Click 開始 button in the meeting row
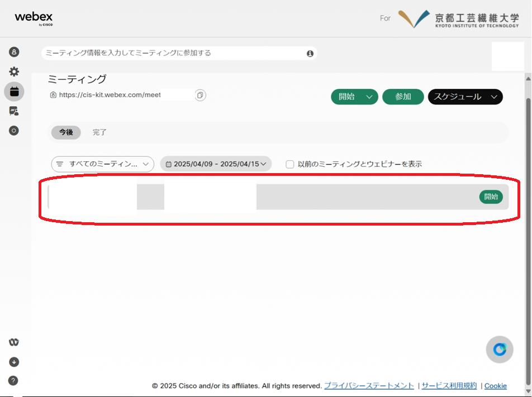Screen dimensions: 532x397 (491, 197)
